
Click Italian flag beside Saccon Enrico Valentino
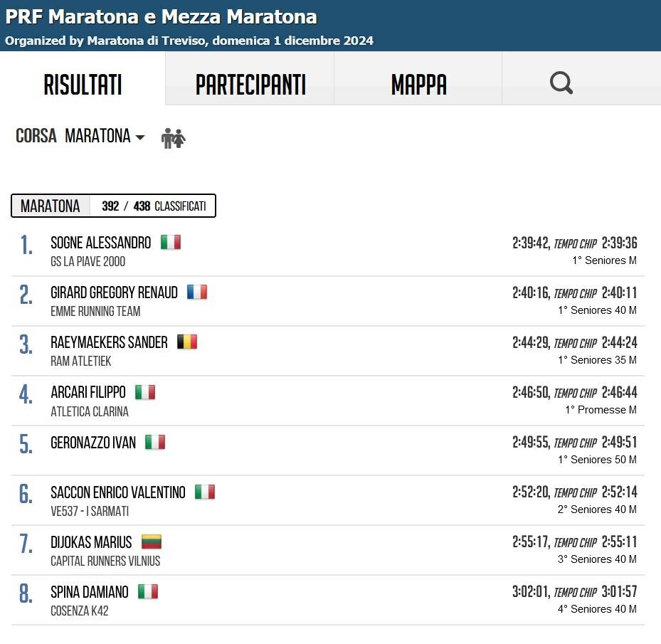pyautogui.click(x=205, y=492)
